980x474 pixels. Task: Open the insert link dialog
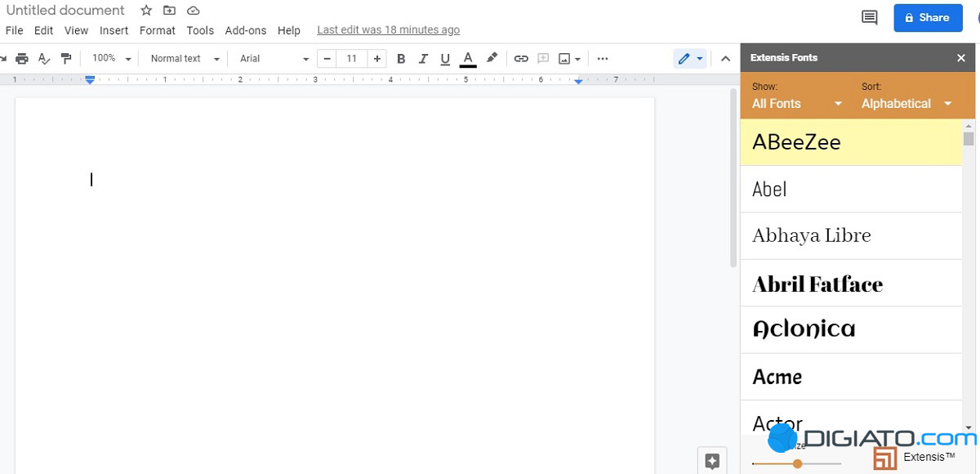click(521, 59)
